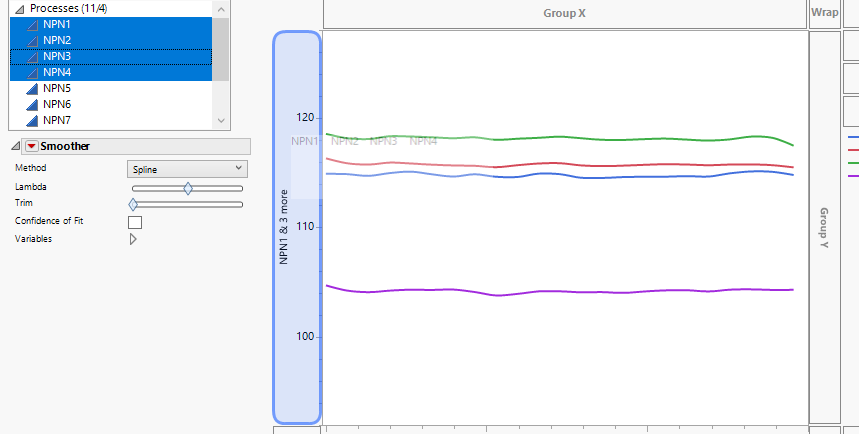Toggle the Confidence of Fit checkbox

point(135,222)
